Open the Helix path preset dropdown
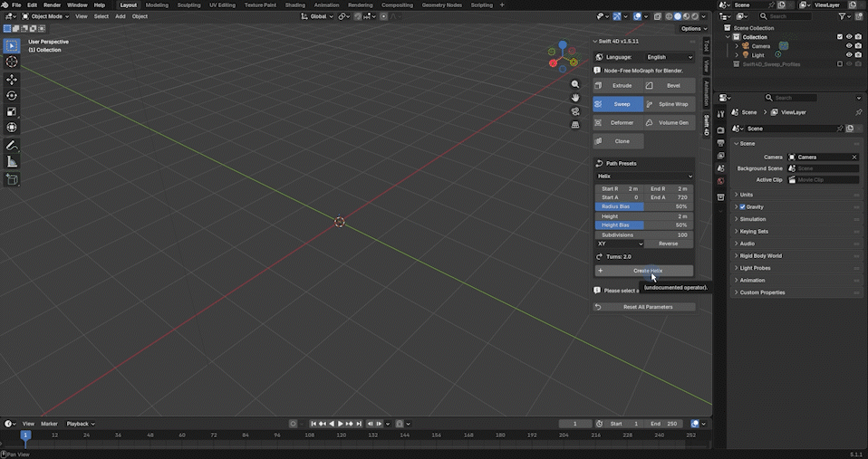Image resolution: width=868 pixels, height=459 pixels. pyautogui.click(x=644, y=176)
